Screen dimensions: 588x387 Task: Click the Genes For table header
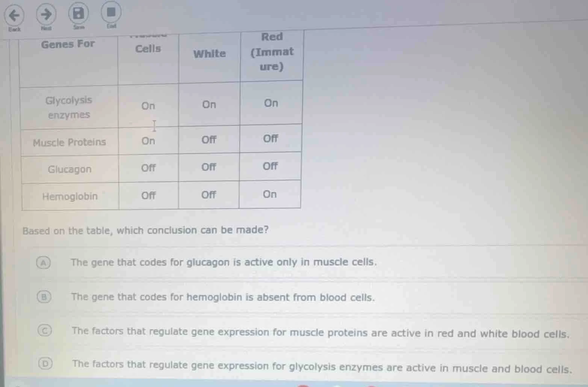tap(67, 44)
